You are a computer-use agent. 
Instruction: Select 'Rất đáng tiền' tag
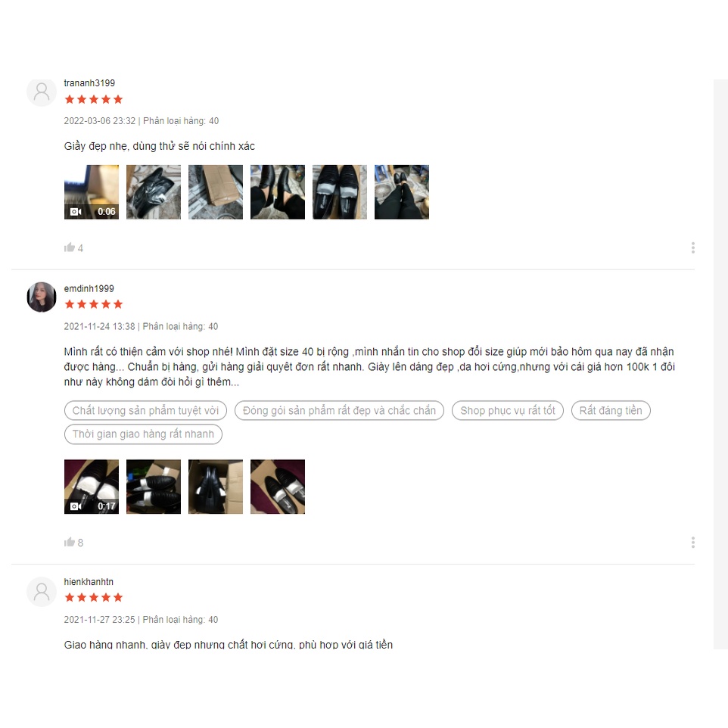(x=611, y=410)
